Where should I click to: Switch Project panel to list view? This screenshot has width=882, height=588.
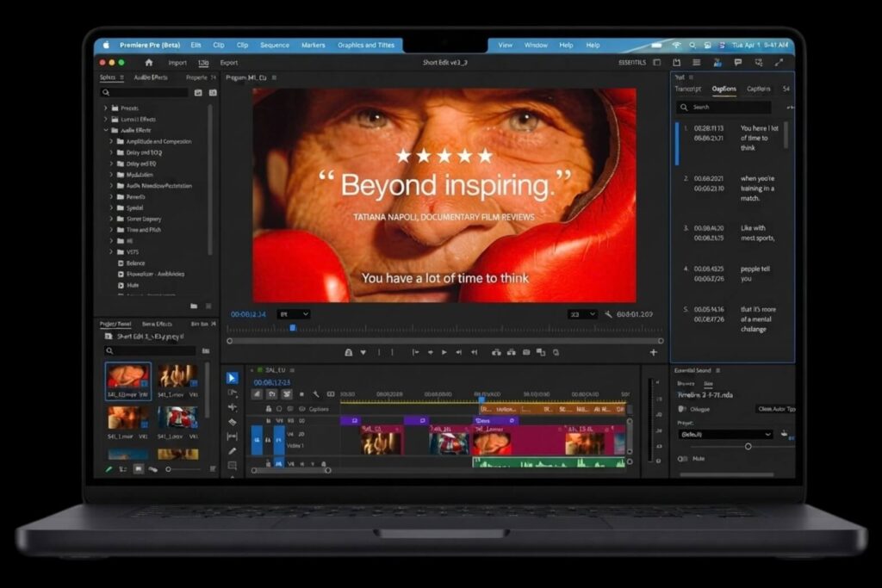(x=122, y=469)
